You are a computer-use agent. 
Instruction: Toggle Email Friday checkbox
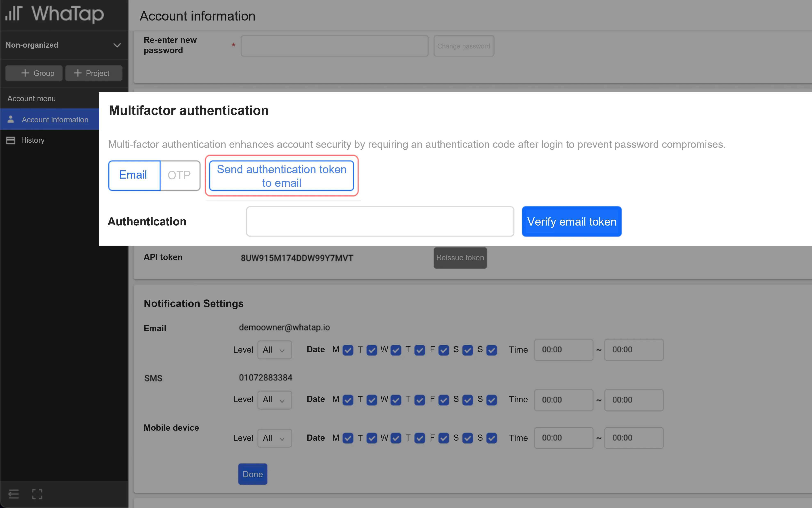[444, 350]
